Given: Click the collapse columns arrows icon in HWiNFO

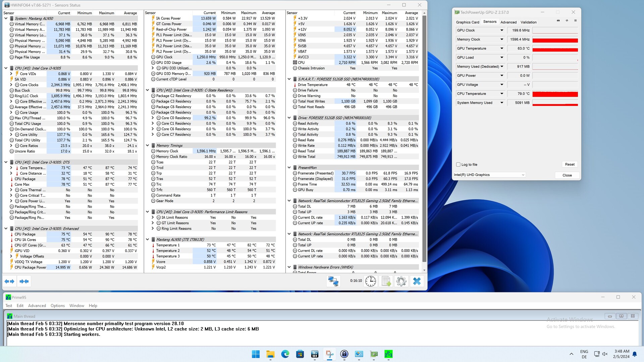Looking at the screenshot, I should point(24,281).
